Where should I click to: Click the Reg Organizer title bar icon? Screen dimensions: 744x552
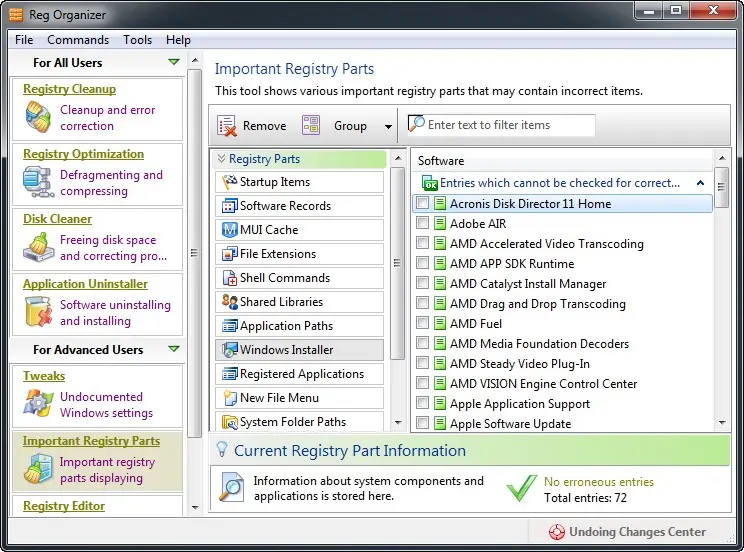coord(16,15)
